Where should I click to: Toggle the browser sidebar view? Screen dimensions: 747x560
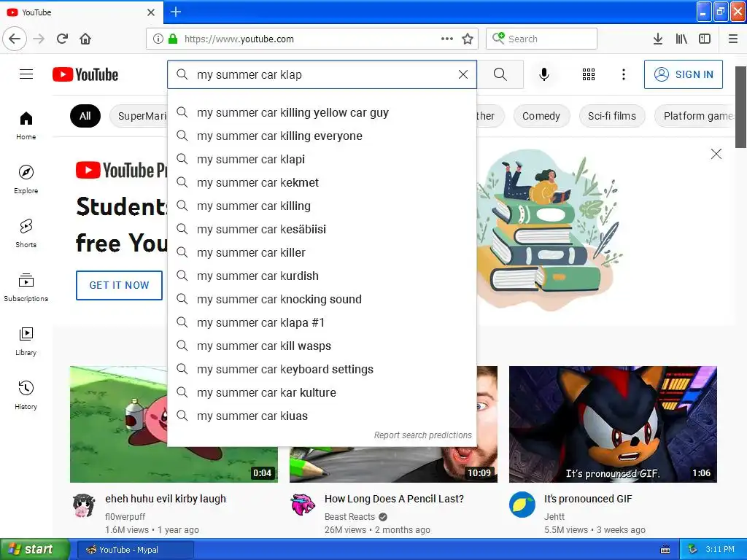(x=705, y=39)
